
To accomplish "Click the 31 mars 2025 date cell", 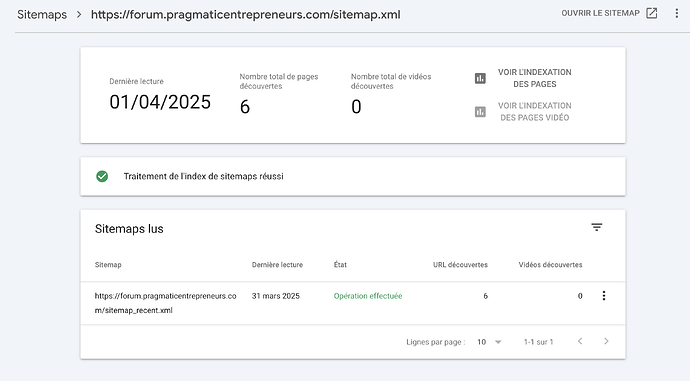I will tap(275, 296).
